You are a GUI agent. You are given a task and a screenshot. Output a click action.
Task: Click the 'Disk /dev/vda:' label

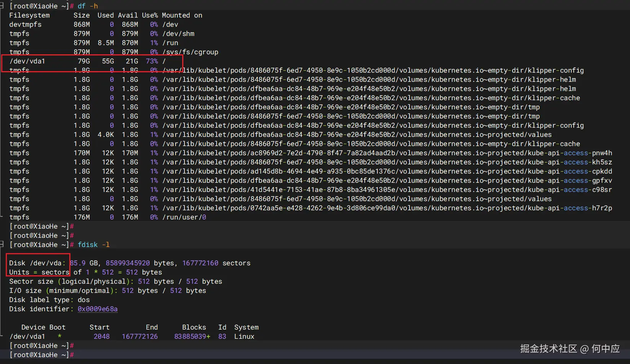tap(37, 263)
